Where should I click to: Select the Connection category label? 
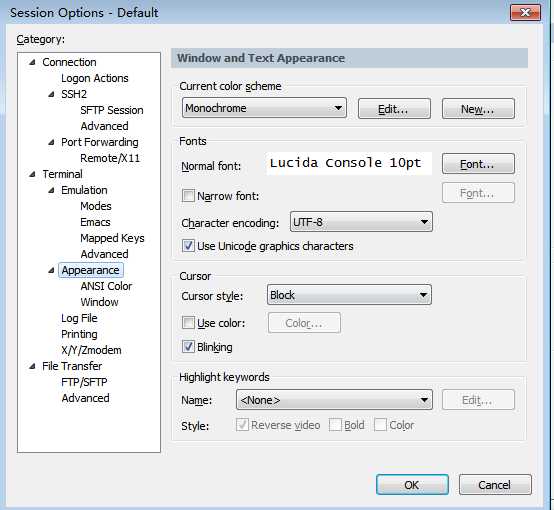(69, 62)
